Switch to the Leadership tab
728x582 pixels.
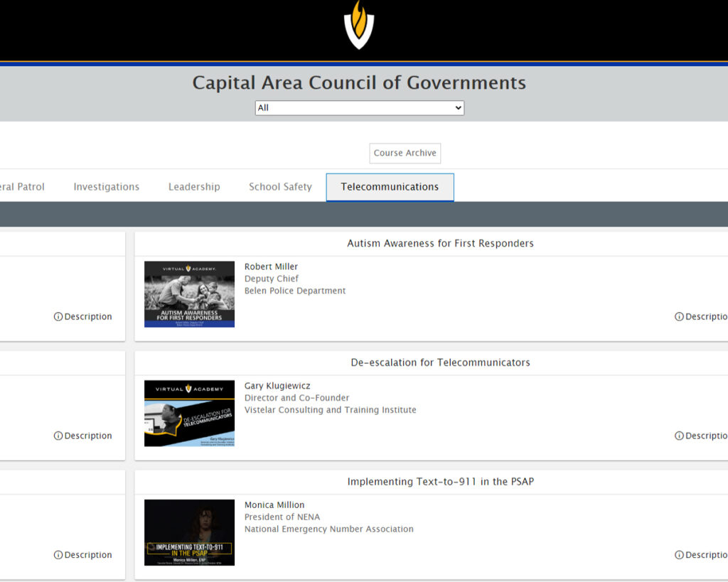(194, 187)
